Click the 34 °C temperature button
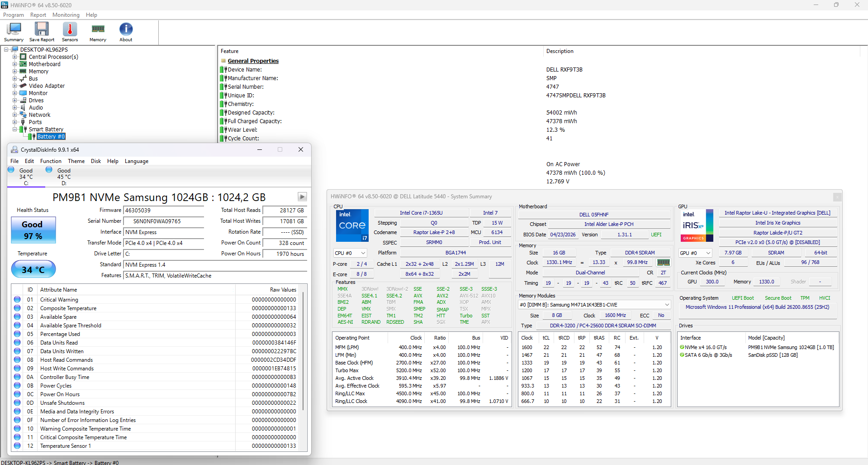868x465 pixels. (33, 269)
